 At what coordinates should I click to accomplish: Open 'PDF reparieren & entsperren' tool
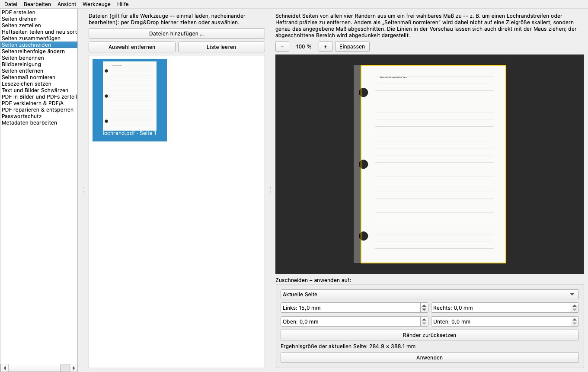click(x=39, y=110)
